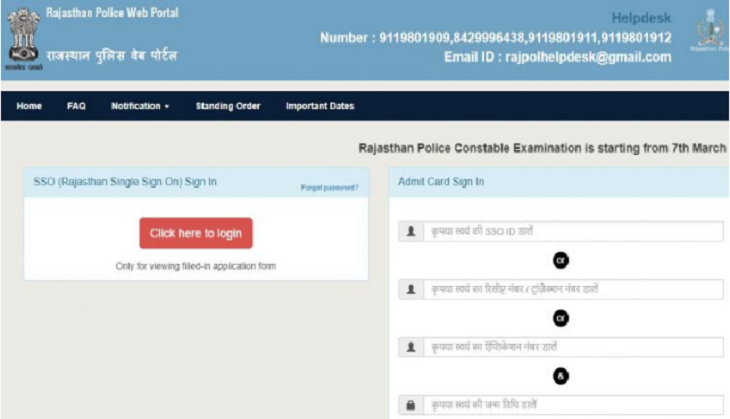Click the 'SSO (Rajasthan Single Sign On) Sign In' heading
This screenshot has height=419, width=730.
click(125, 182)
